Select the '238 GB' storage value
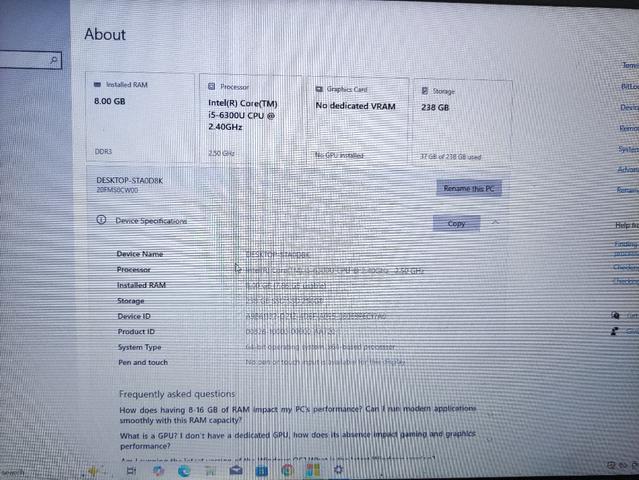This screenshot has width=639, height=480. click(x=435, y=108)
